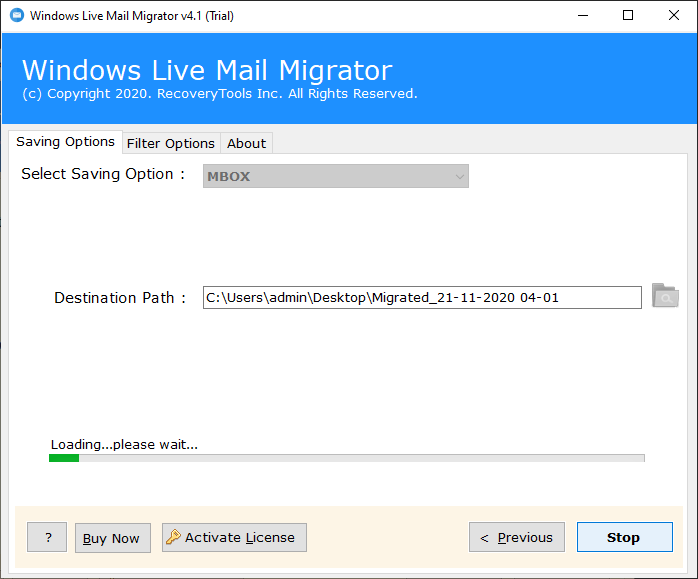This screenshot has height=579, width=698.
Task: Go back with the Previous button
Action: 517,537
